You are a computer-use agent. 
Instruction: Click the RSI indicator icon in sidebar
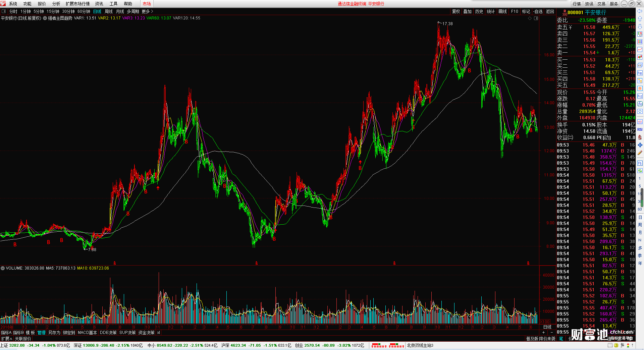click(x=640, y=129)
